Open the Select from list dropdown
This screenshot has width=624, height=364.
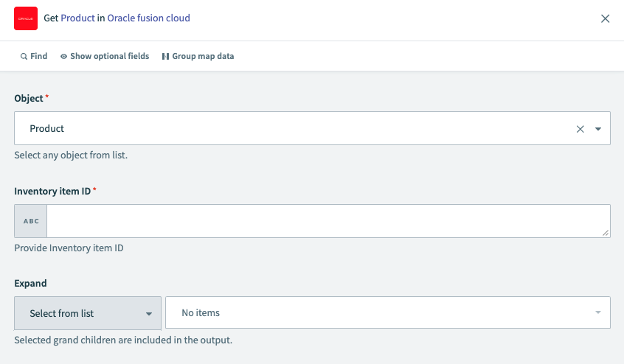(88, 313)
